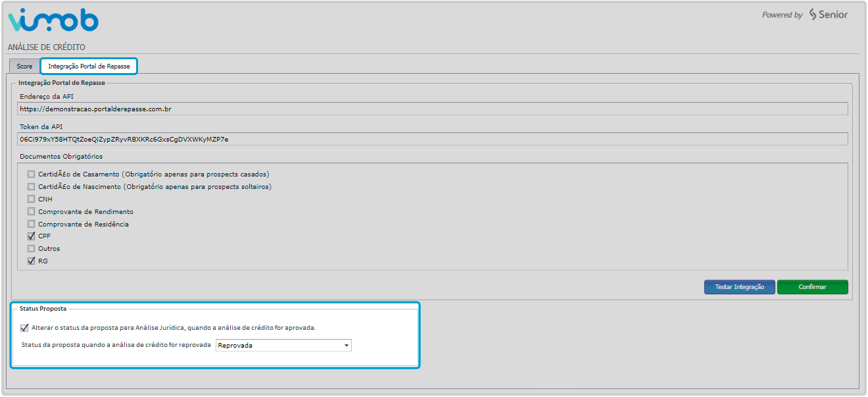Enable Comprovante de Rendimento checkbox
This screenshot has width=868, height=397.
tap(31, 211)
